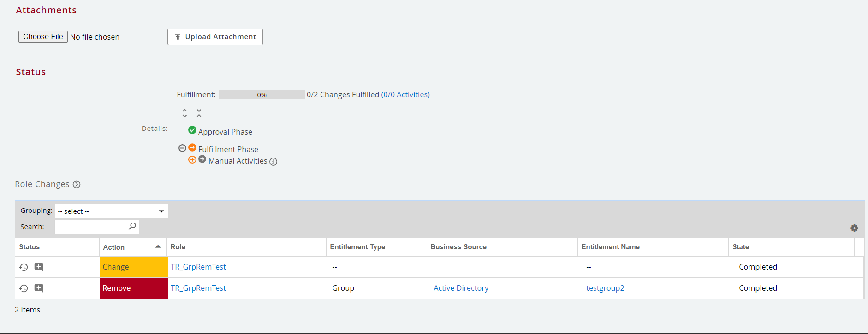Click the Upload Attachment button

[215, 37]
